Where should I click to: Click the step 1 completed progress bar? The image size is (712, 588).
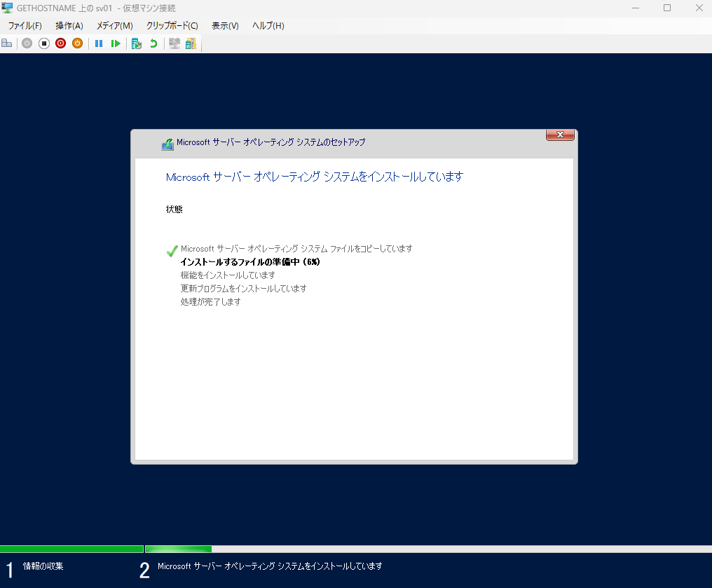71,549
